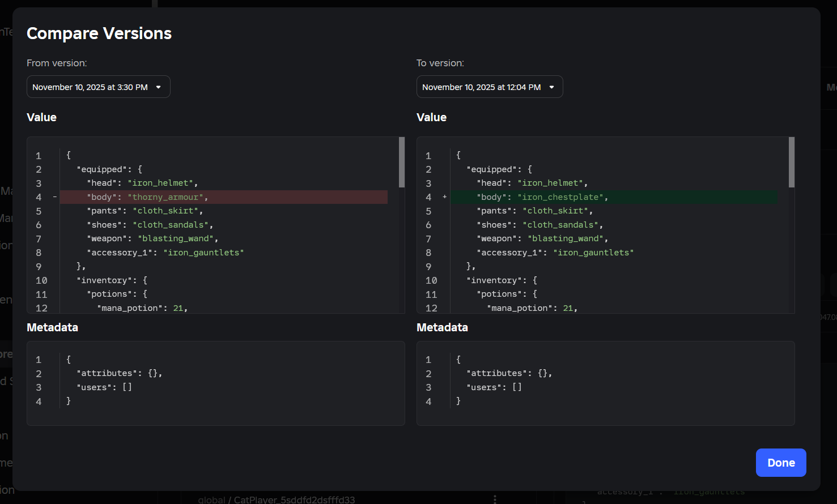Click "mana_potion" in the From version pane
This screenshot has width=837, height=504.
[x=130, y=308]
